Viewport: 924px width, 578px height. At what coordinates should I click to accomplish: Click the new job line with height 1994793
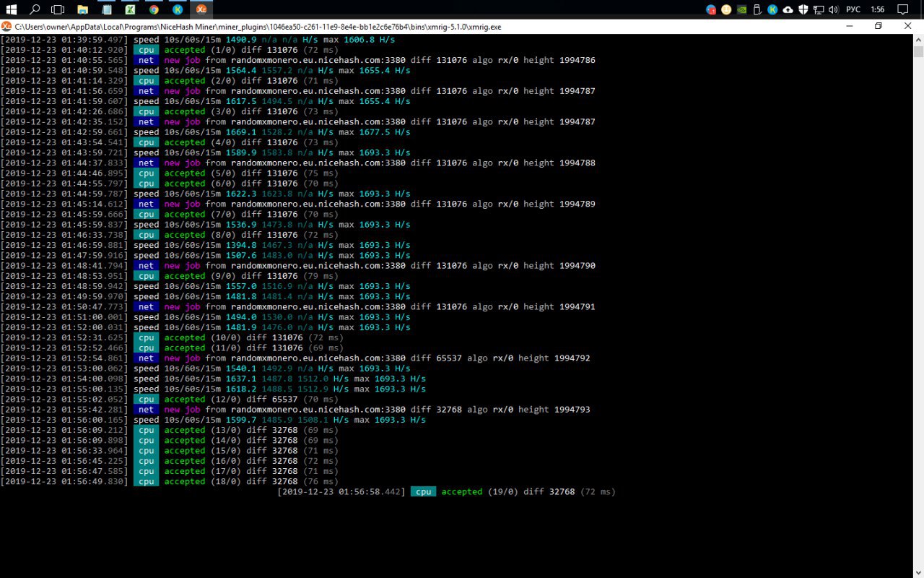295,409
